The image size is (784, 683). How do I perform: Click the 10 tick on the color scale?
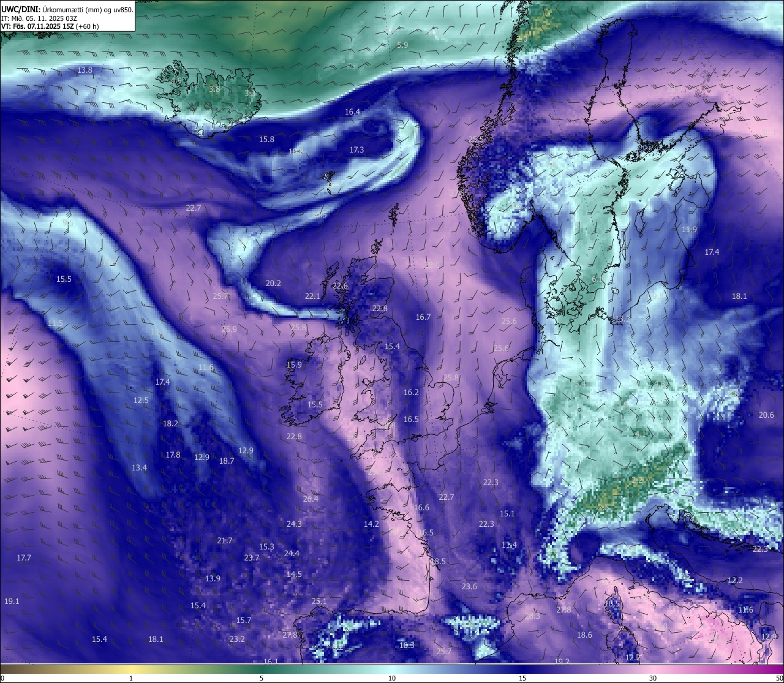coord(392,678)
